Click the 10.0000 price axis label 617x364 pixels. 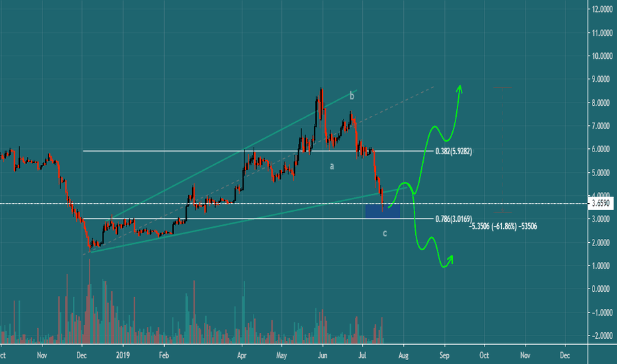602,56
